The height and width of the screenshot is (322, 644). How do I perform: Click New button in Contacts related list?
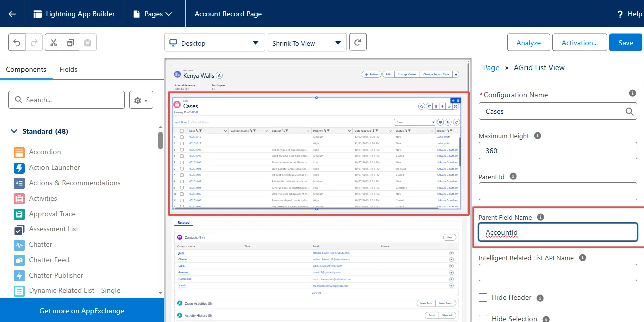click(x=449, y=238)
